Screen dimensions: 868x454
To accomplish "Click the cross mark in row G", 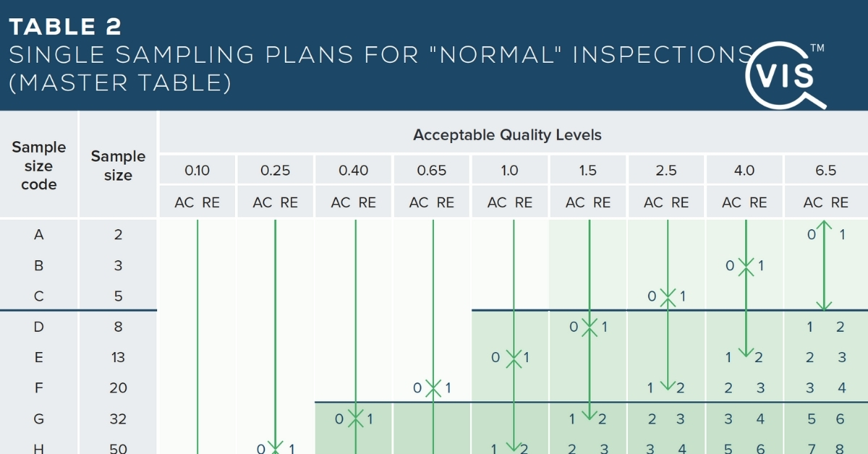I will pos(355,419).
